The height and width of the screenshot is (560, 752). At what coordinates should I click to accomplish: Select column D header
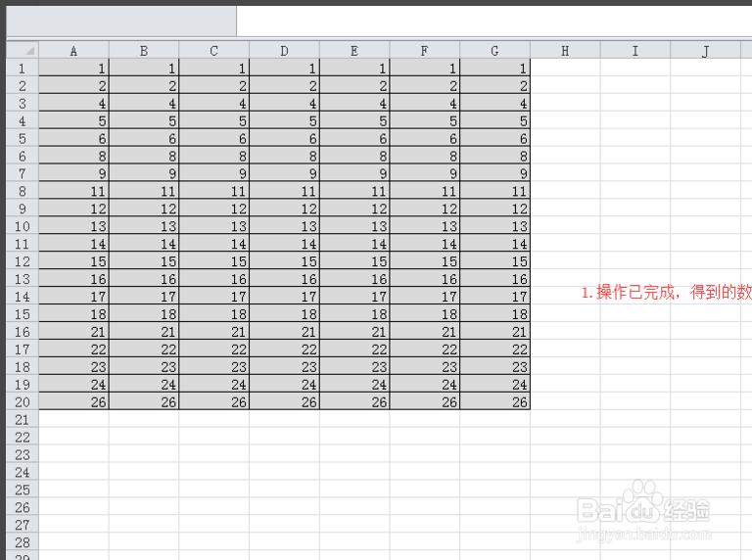(x=284, y=50)
